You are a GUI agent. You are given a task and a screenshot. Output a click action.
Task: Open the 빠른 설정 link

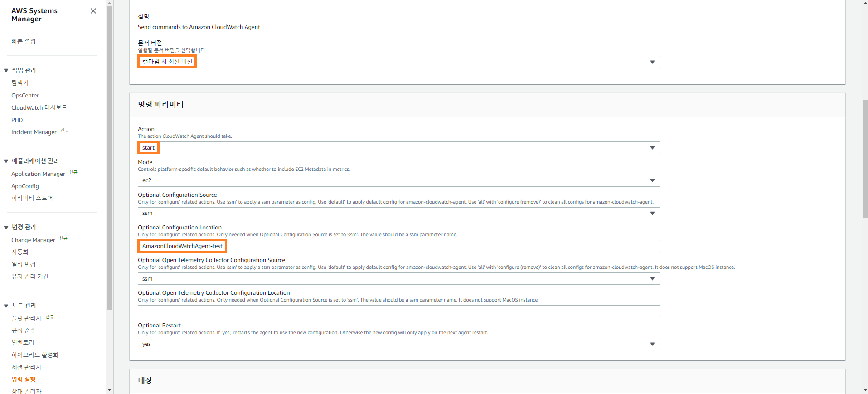pos(24,41)
